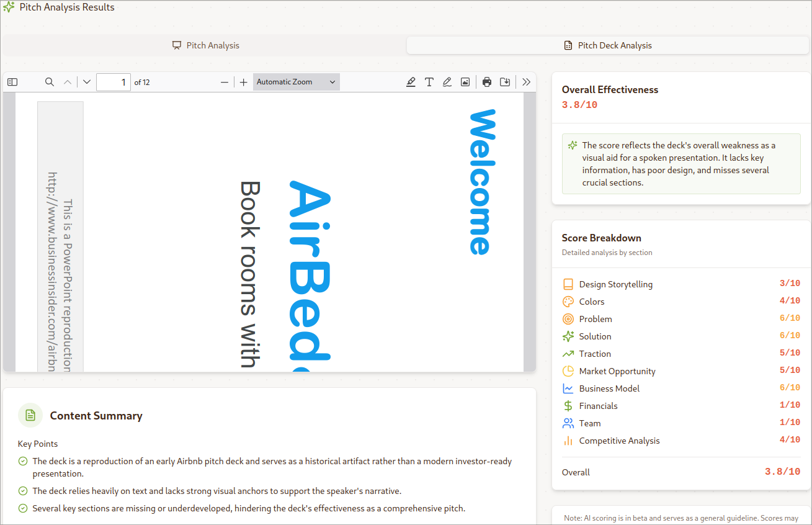Screen dimensions: 812x525
Task: Print the PDF document
Action: click(487, 82)
